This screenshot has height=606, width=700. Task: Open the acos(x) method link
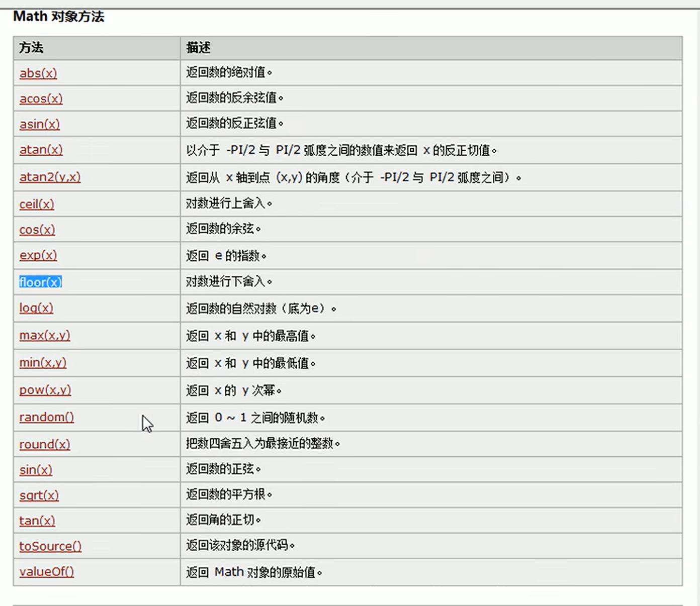coord(41,98)
